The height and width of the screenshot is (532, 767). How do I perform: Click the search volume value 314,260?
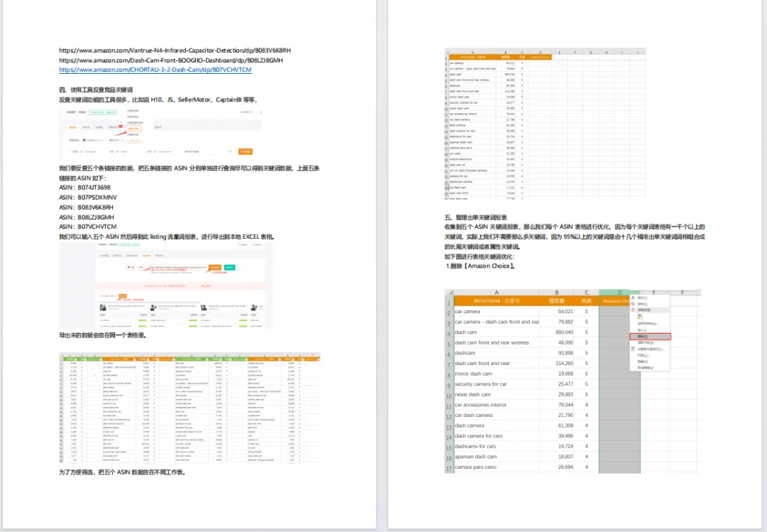point(564,363)
